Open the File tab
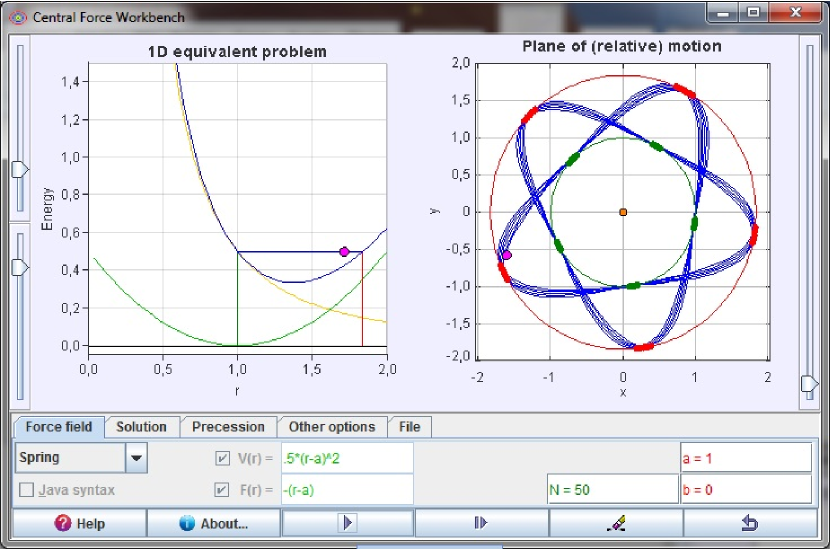 (409, 427)
